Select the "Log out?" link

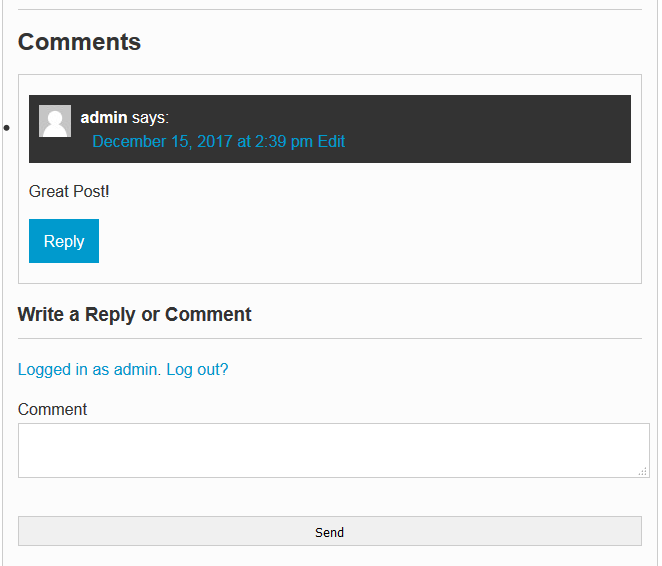point(197,369)
